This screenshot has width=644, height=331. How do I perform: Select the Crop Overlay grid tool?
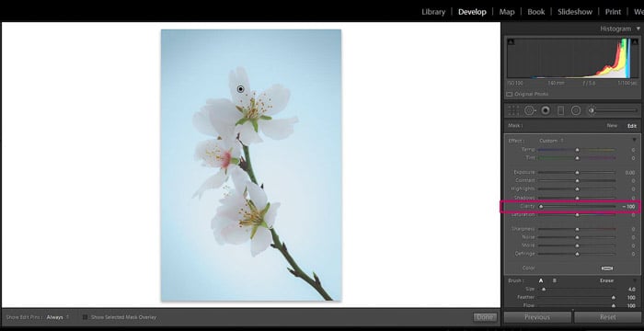(513, 110)
